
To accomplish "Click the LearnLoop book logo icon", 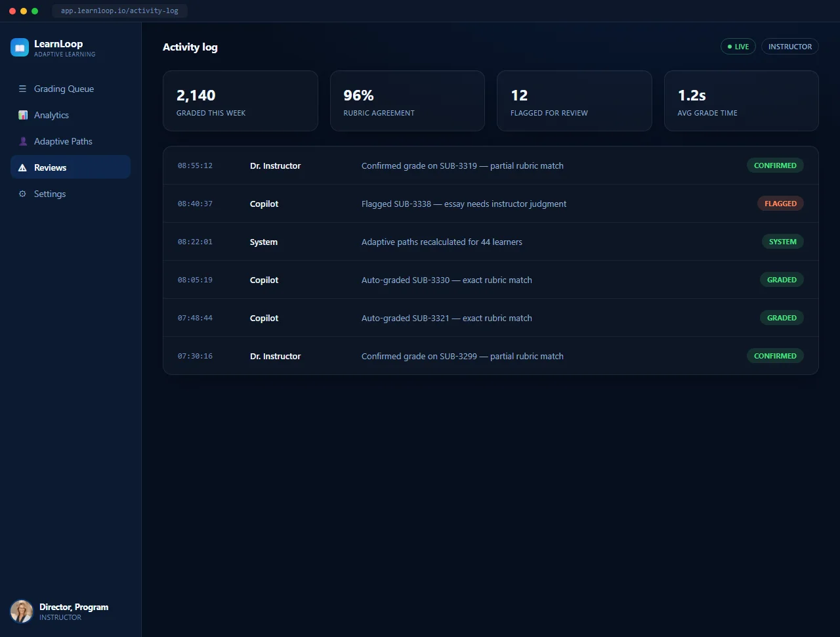I will pos(20,47).
